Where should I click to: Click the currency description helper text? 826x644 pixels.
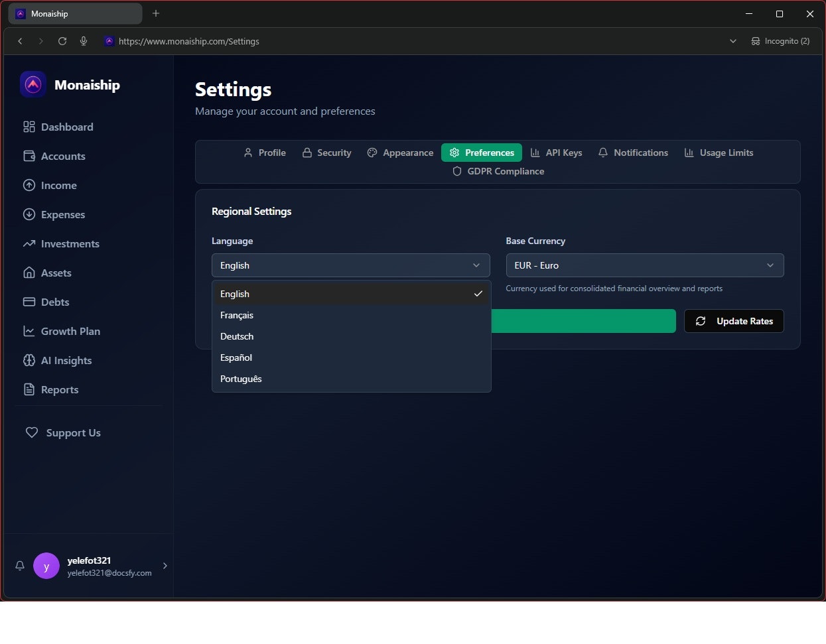(x=614, y=289)
